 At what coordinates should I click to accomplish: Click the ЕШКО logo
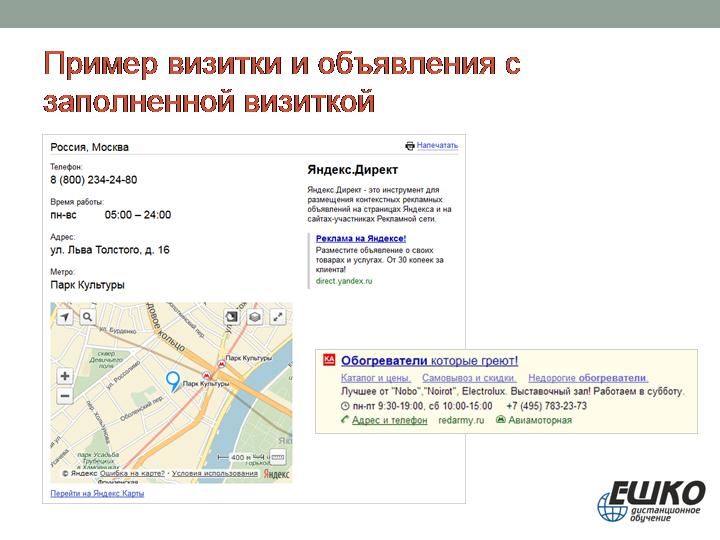coord(652,501)
